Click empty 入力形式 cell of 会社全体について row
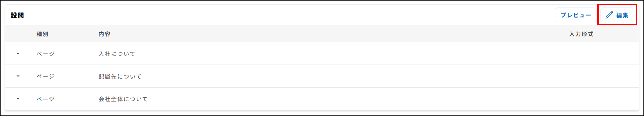The width and height of the screenshot is (644, 116). [x=581, y=99]
